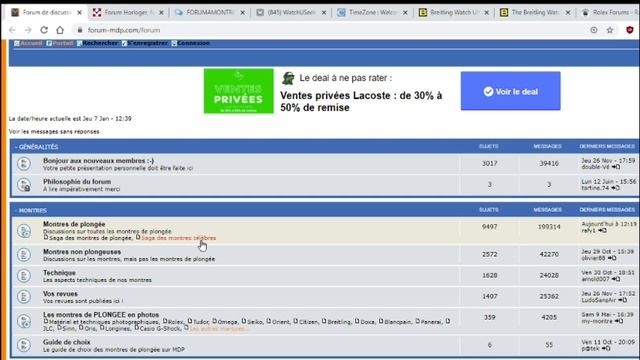Close the Forum Horloger tab
This screenshot has height=360, width=640.
[x=161, y=13]
